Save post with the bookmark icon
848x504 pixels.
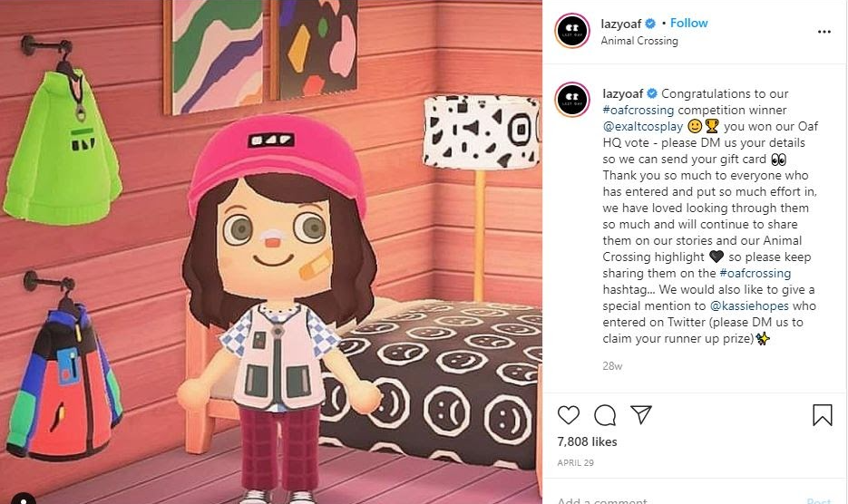tap(822, 415)
